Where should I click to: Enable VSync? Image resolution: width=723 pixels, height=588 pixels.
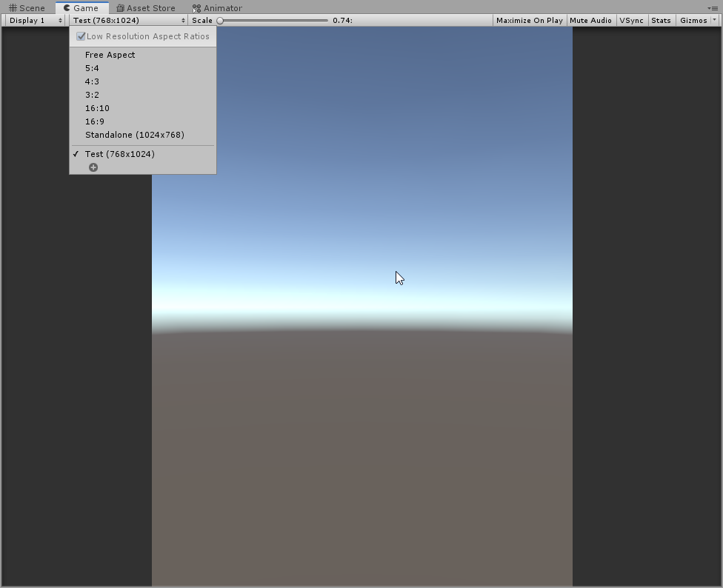[631, 20]
